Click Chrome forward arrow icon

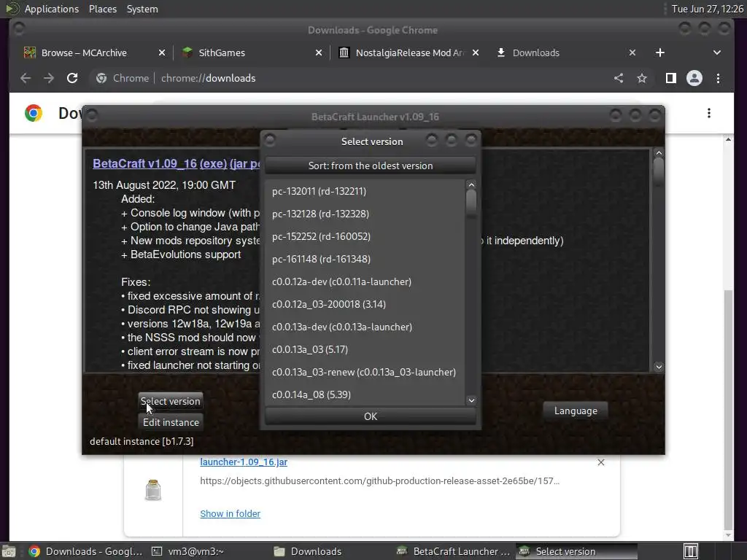[49, 78]
